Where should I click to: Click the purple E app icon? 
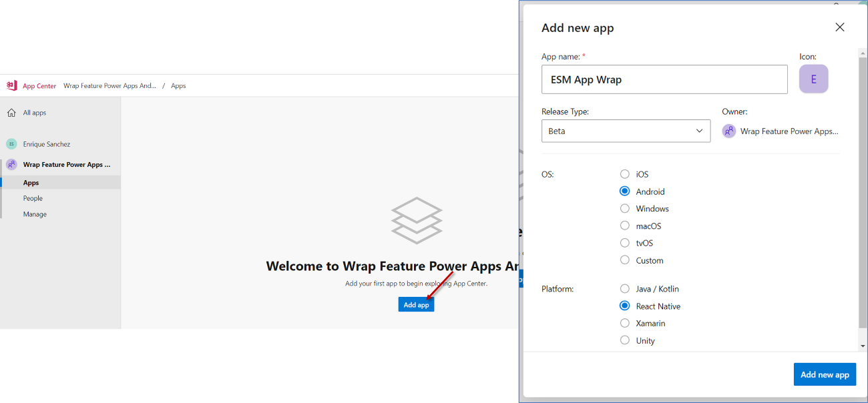coord(813,79)
